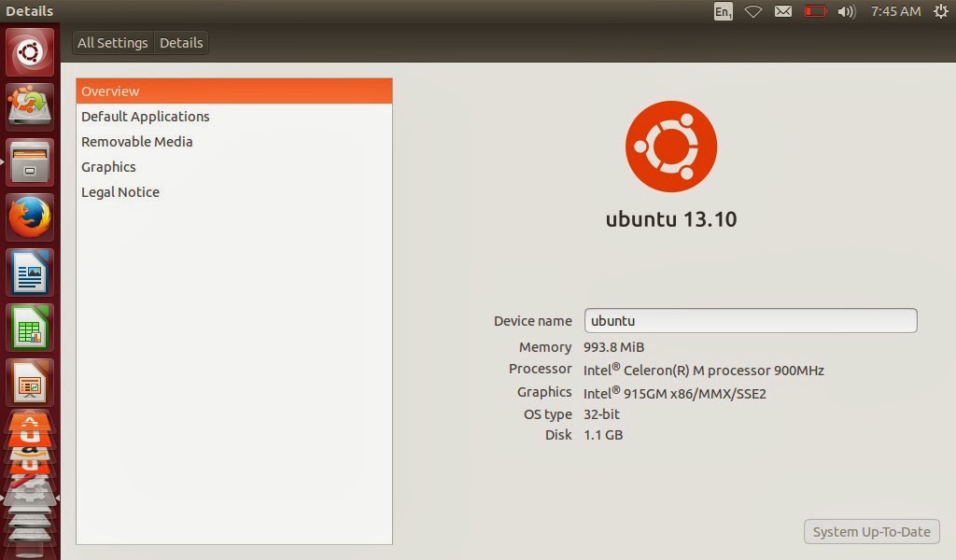The height and width of the screenshot is (560, 956).
Task: Launch LibreOffice Impress
Action: 28,382
